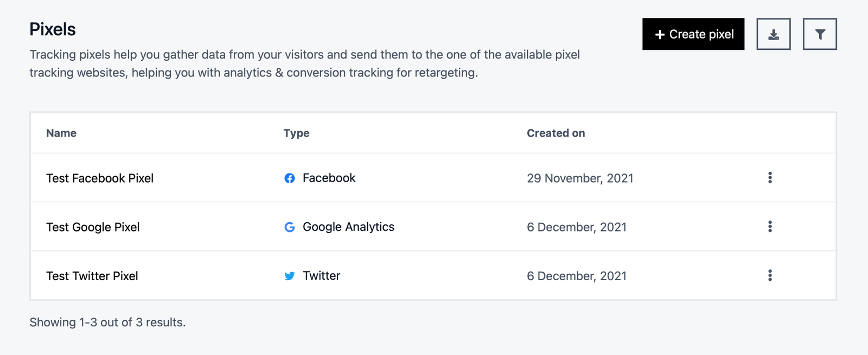
Task: Click the Pixels page heading
Action: pyautogui.click(x=53, y=29)
